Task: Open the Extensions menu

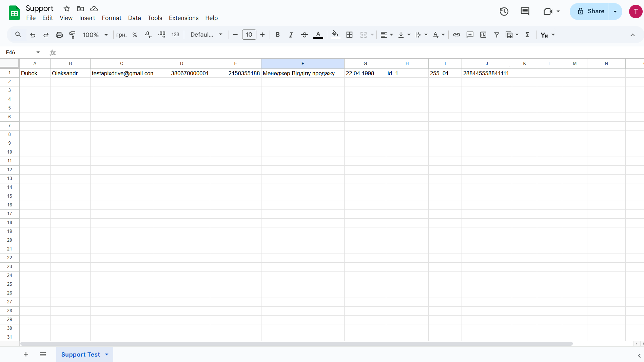Action: click(183, 18)
